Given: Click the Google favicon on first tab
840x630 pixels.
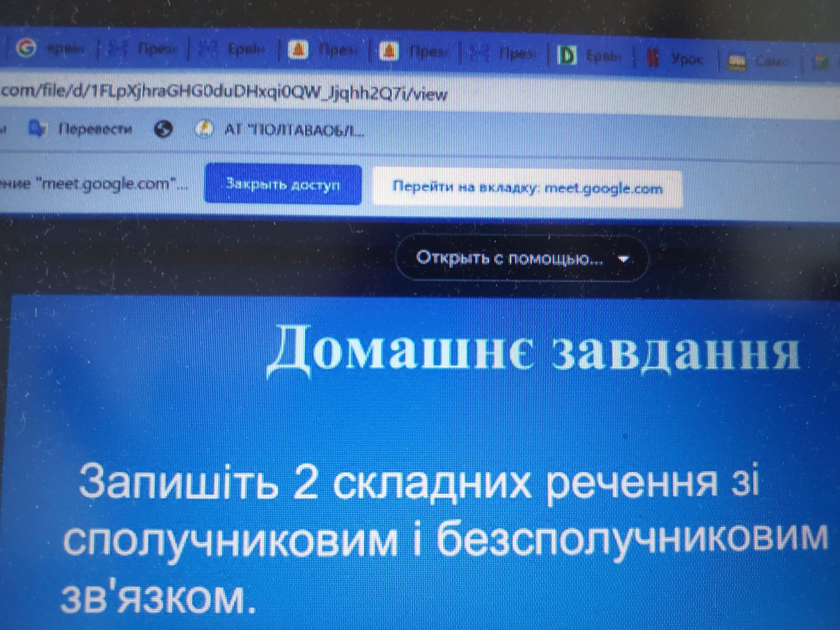Looking at the screenshot, I should pyautogui.click(x=27, y=47).
